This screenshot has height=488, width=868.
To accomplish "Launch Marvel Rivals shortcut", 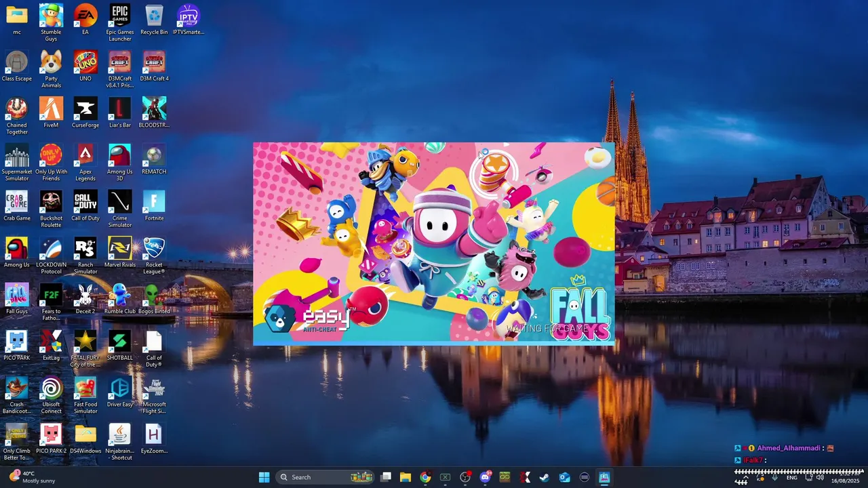I will pyautogui.click(x=120, y=253).
